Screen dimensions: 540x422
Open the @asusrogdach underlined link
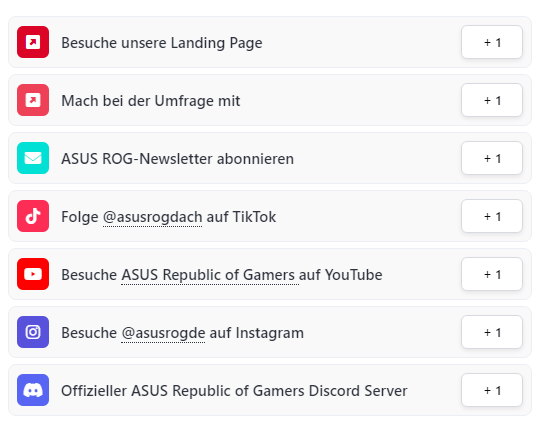pyautogui.click(x=152, y=217)
